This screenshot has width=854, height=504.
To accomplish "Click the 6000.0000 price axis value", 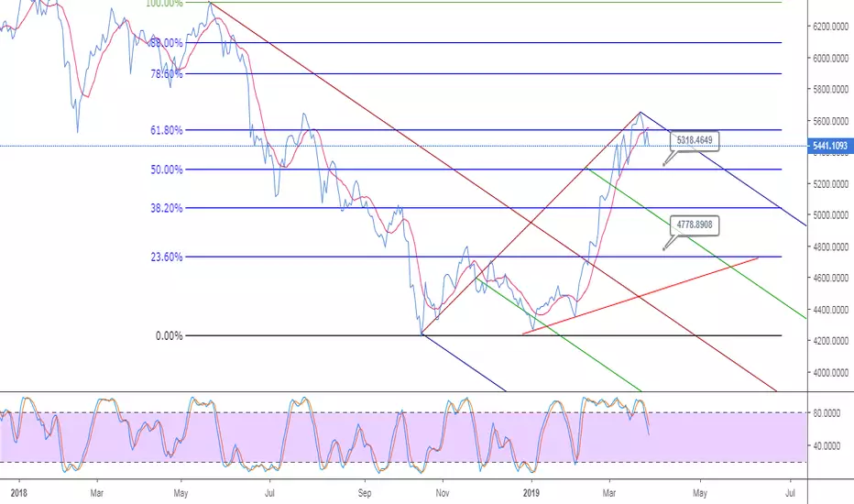I will (x=830, y=58).
